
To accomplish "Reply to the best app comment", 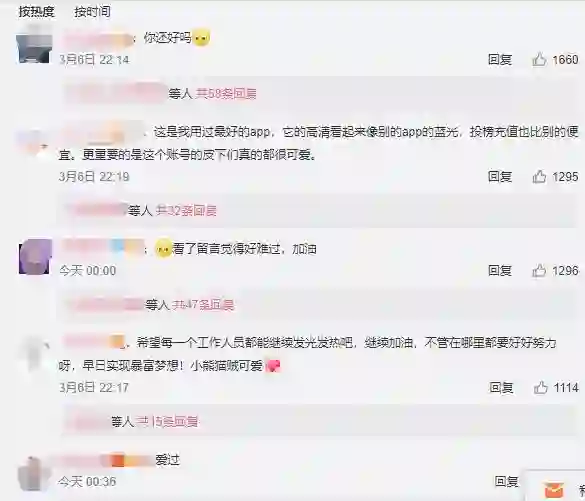I will pos(500,176).
